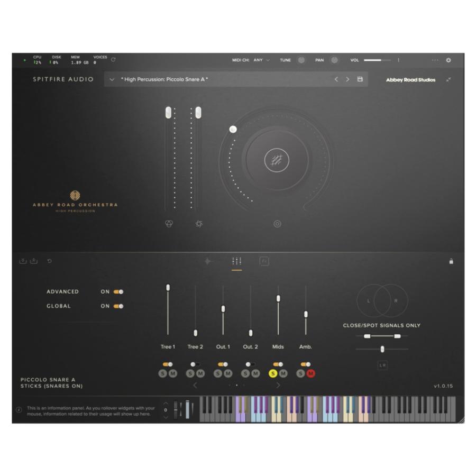The height and width of the screenshot is (476, 476).
Task: Toggle the ADVANCED switch
Action: (118, 292)
